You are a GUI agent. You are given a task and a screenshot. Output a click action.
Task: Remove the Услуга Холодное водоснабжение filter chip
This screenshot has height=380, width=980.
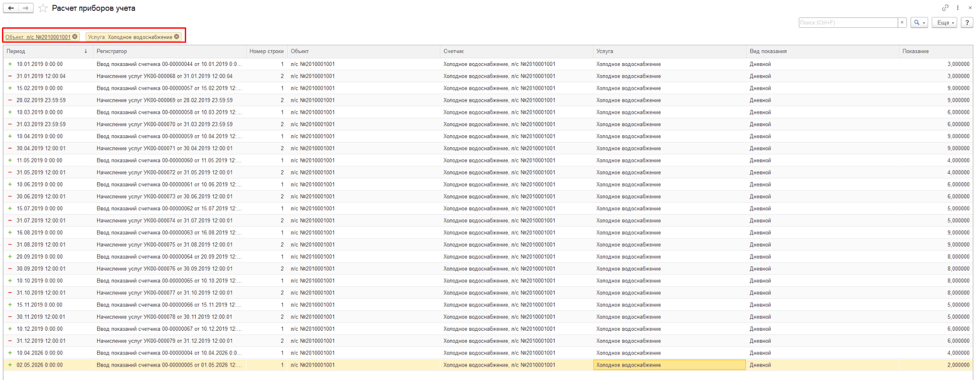coord(177,37)
